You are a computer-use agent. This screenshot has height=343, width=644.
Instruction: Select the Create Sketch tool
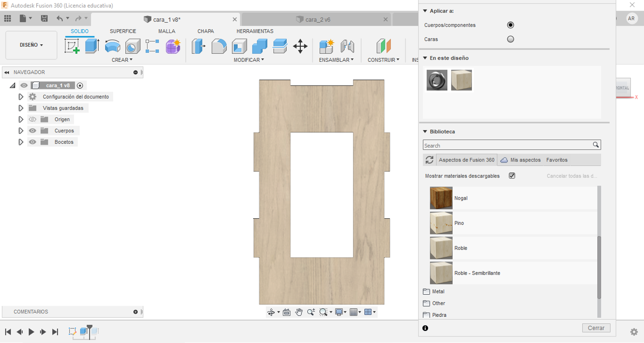pos(72,46)
